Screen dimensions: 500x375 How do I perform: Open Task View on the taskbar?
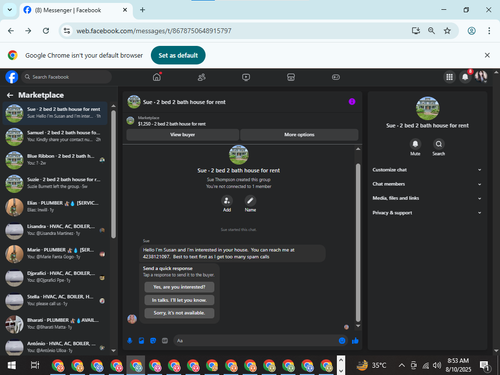tap(35, 366)
